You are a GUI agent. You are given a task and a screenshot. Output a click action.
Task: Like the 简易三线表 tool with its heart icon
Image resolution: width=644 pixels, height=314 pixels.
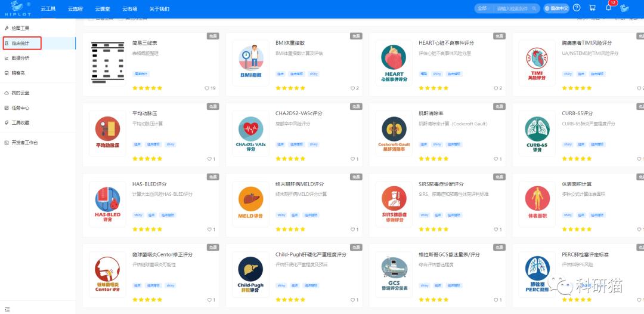(206, 88)
